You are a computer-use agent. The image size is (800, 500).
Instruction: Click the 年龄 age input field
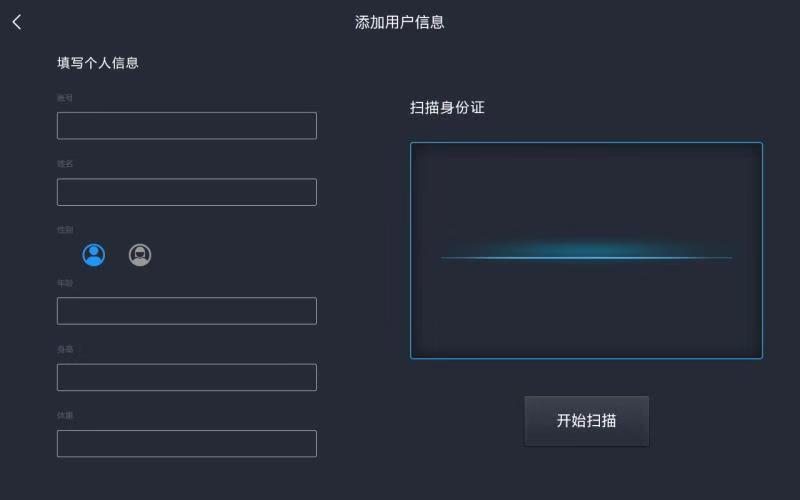click(x=186, y=311)
